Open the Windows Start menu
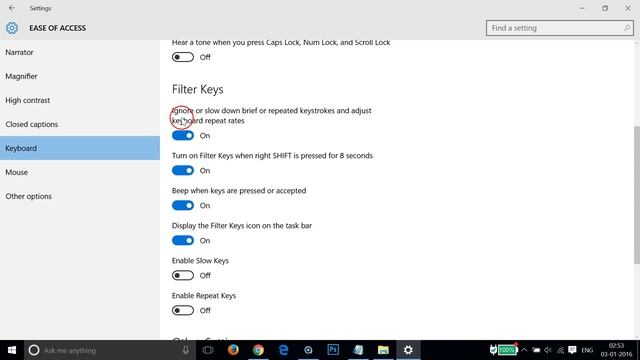The width and height of the screenshot is (640, 360). point(12,350)
